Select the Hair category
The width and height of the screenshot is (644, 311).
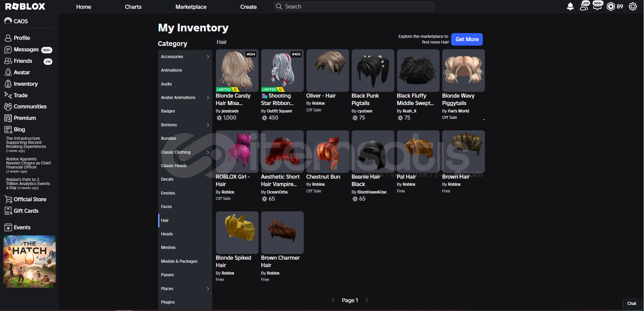tap(185, 221)
